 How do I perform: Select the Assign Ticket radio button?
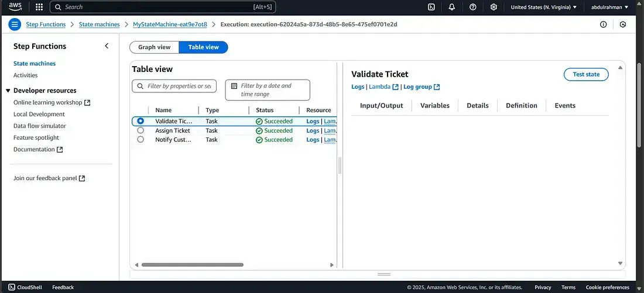(141, 130)
